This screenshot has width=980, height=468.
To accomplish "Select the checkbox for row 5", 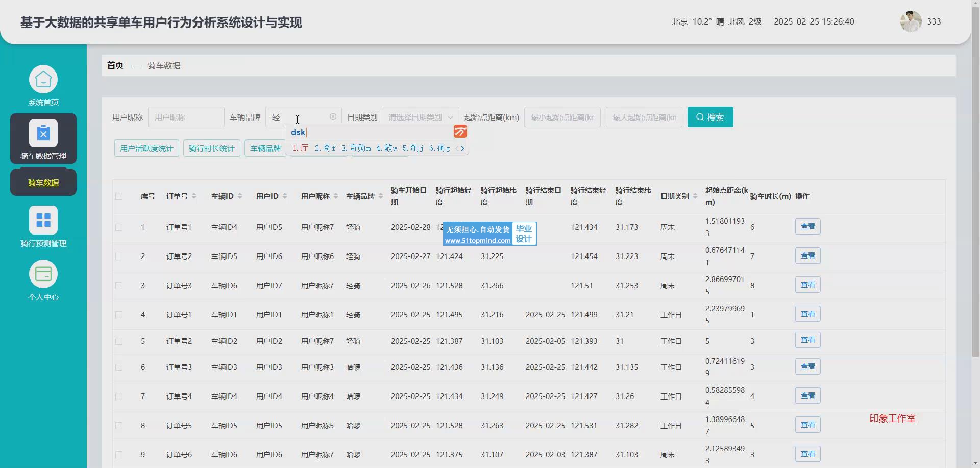I will coord(119,341).
